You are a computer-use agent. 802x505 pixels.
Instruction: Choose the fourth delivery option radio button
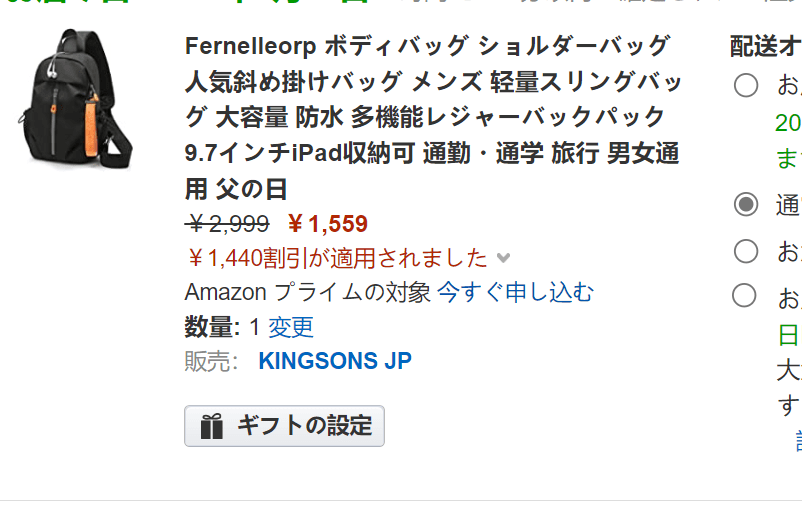pos(744,296)
